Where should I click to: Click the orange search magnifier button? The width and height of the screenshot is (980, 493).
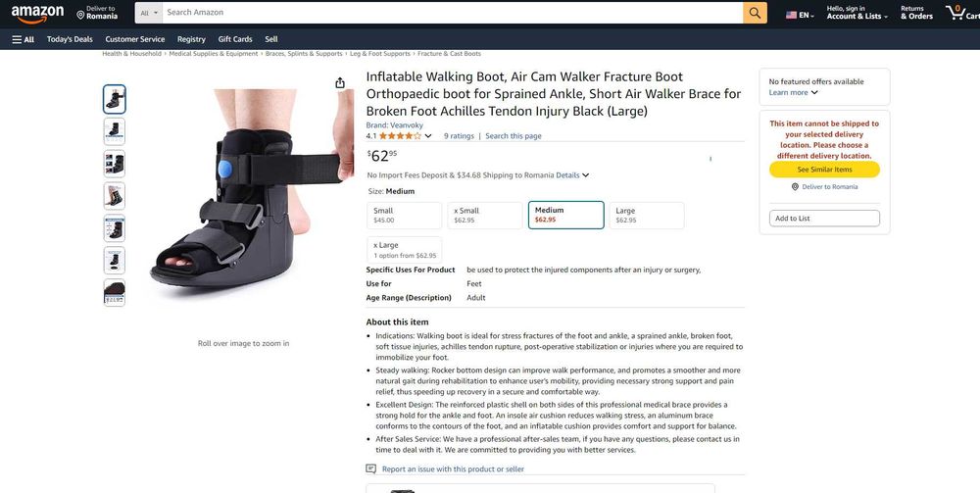(x=755, y=13)
